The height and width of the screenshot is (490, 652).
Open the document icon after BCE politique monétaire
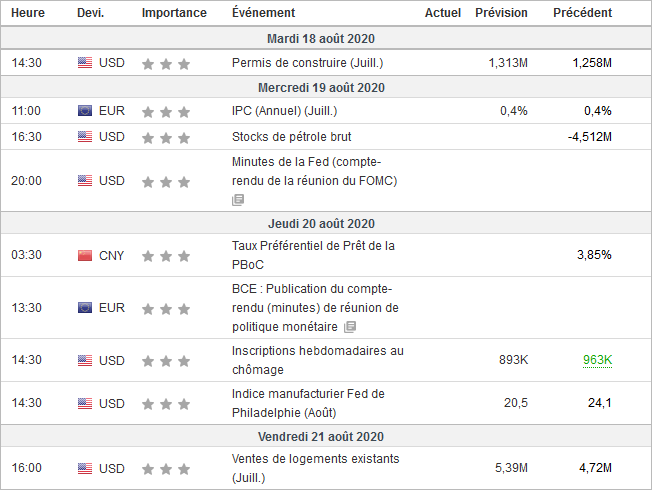pos(349,327)
